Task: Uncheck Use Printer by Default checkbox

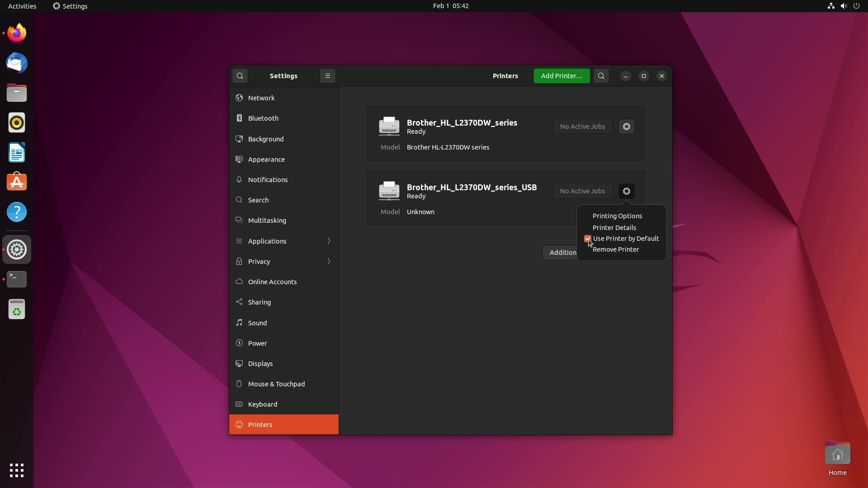Action: point(588,239)
